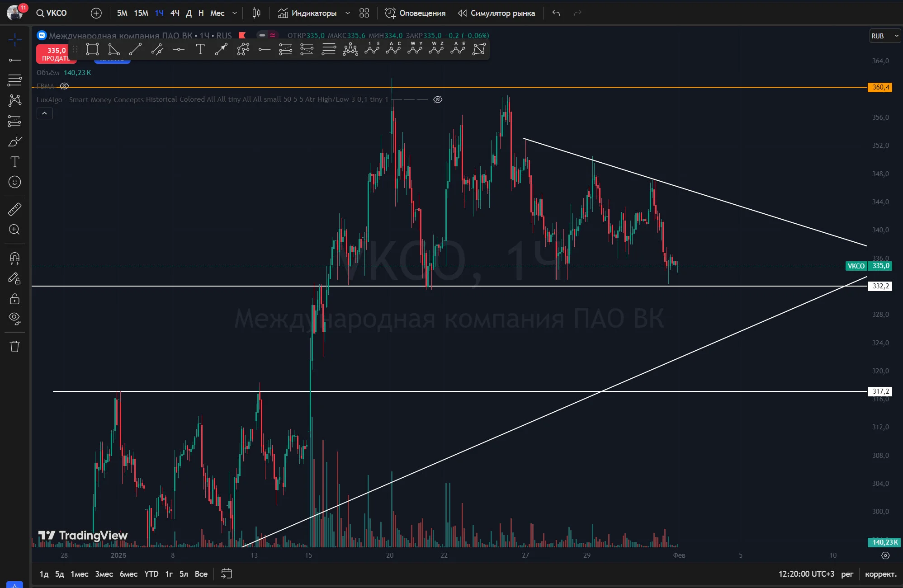This screenshot has height=588, width=903.
Task: Expand the timeframe list chevron after Мес
Action: (235, 13)
